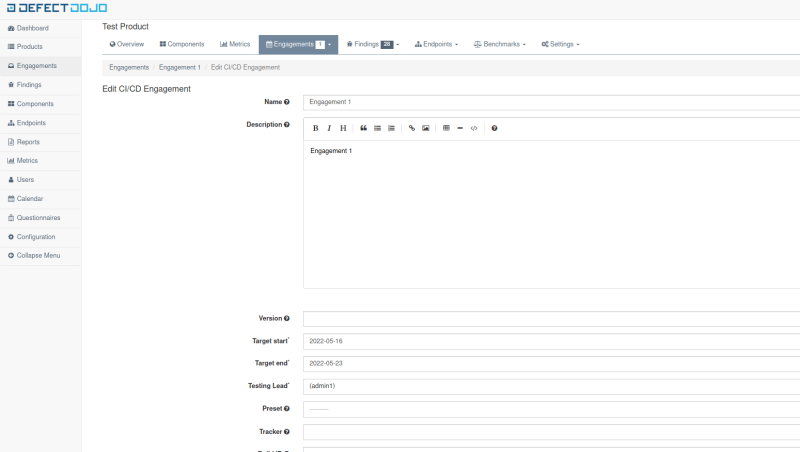Open the Overview tab
The height and width of the screenshot is (452, 800).
pos(127,44)
